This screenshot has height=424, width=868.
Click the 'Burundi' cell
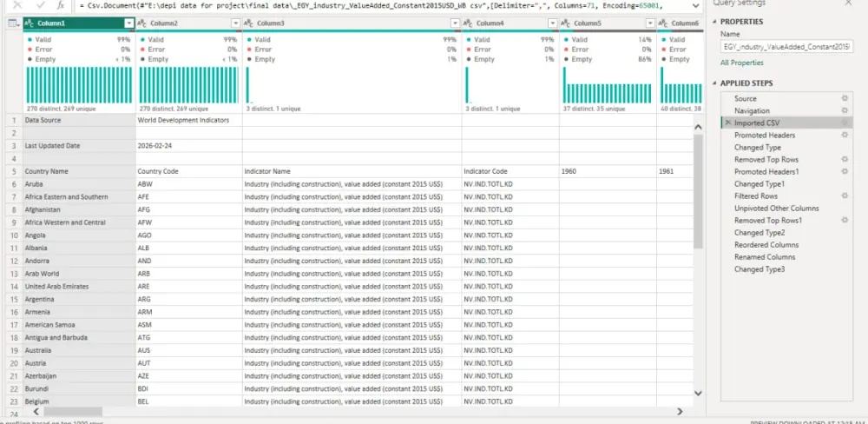[x=79, y=388]
